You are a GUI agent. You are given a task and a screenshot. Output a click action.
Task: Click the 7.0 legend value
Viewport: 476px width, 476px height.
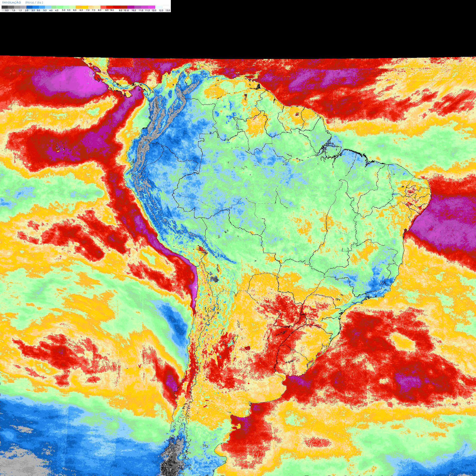(88, 10)
